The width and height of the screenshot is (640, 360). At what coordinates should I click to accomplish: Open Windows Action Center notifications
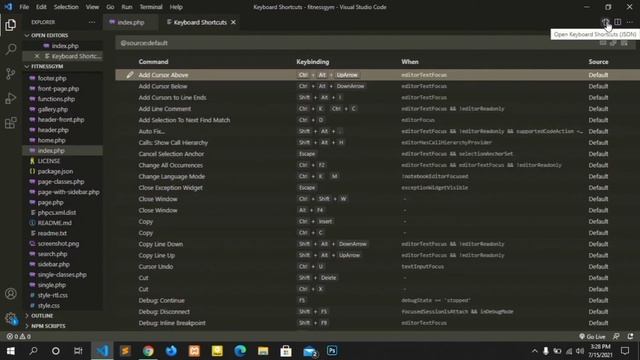point(625,351)
